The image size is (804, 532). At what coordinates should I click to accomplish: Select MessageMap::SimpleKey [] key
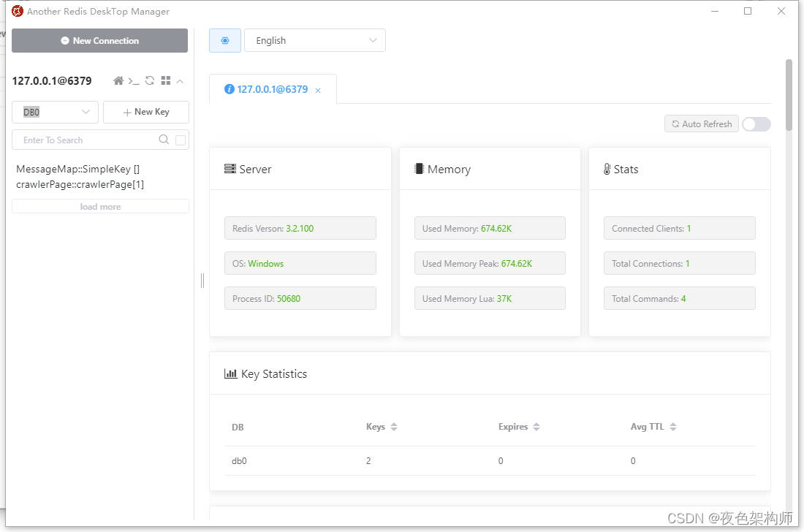[x=78, y=169]
